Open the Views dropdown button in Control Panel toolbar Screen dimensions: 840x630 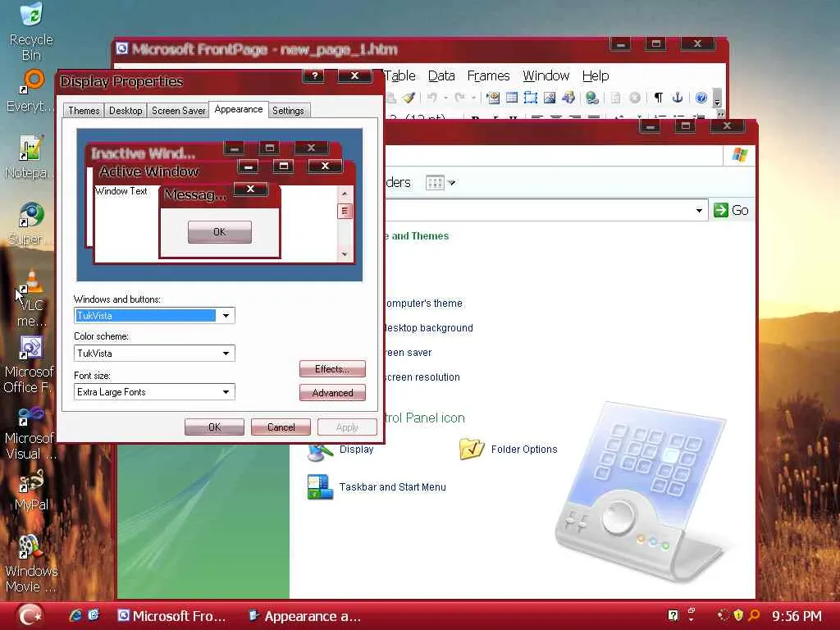point(441,183)
